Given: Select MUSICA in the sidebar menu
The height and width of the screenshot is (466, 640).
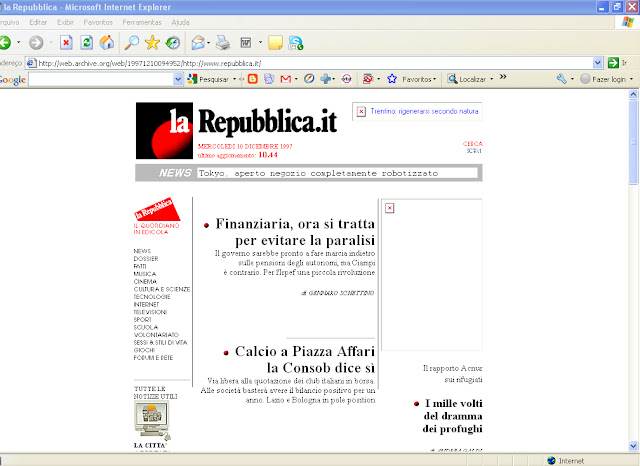Looking at the screenshot, I should (x=144, y=274).
